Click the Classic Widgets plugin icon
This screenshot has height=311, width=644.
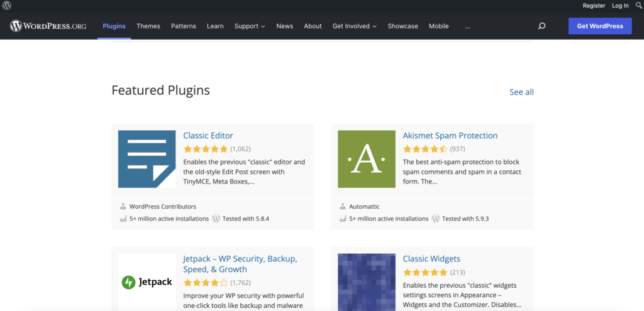pyautogui.click(x=366, y=282)
